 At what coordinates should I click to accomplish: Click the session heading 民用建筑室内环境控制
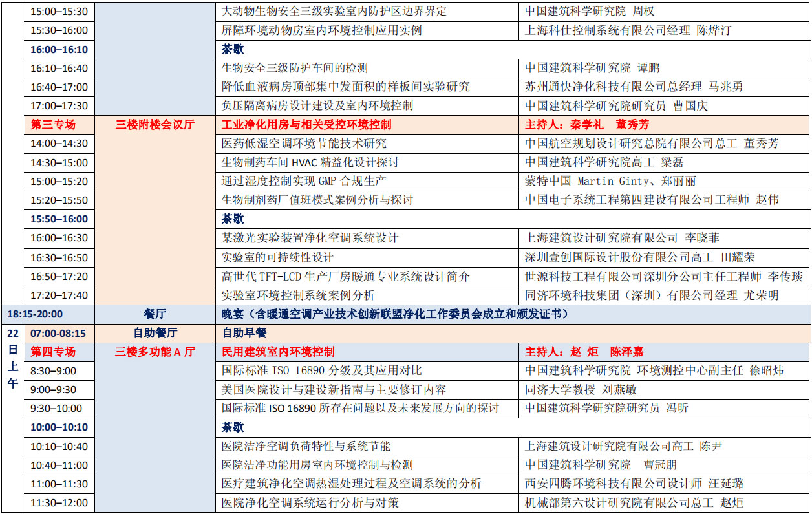278,352
